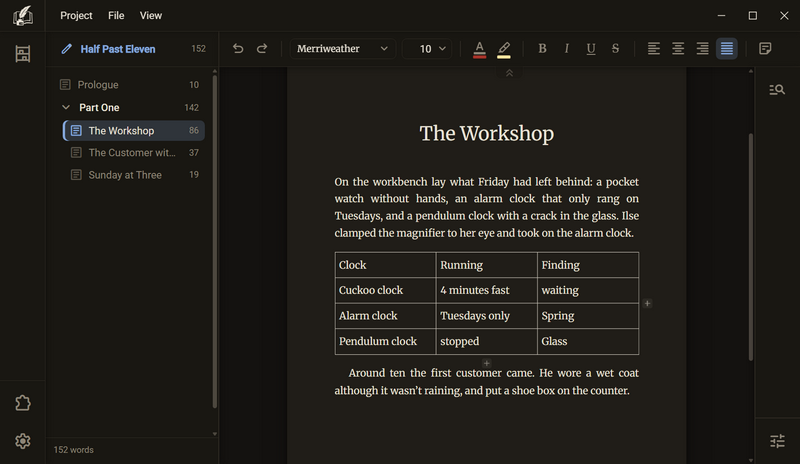Screen dimensions: 800x464
Task: Open the project library shelf icon
Action: pyautogui.click(x=22, y=54)
